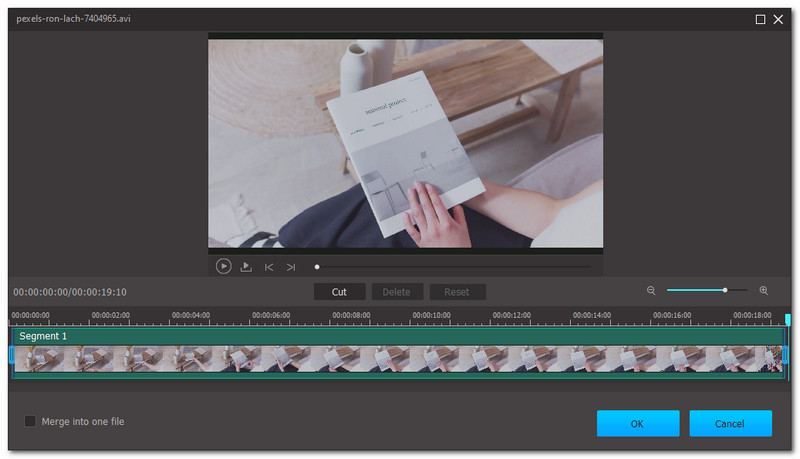Maximize the trim dialog window
The image size is (800, 459).
[760, 19]
